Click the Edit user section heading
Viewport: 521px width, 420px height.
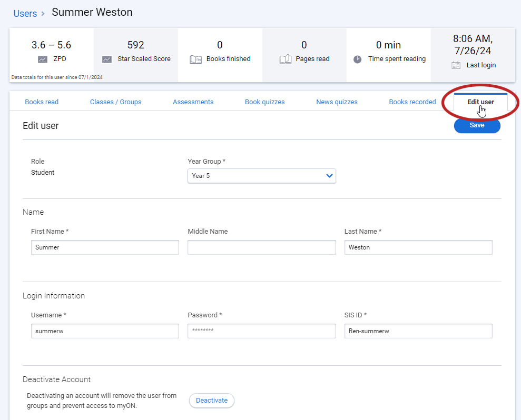point(41,126)
